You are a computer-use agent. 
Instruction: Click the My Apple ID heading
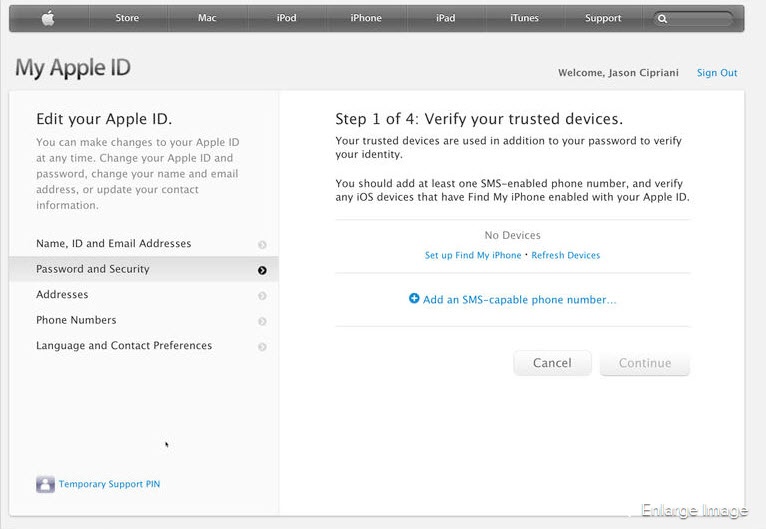click(73, 68)
